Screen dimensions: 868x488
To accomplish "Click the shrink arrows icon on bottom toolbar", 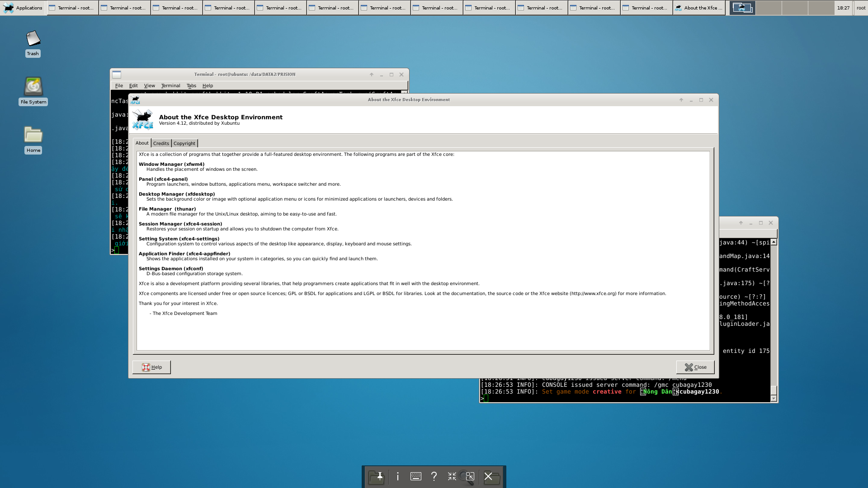I will click(452, 476).
